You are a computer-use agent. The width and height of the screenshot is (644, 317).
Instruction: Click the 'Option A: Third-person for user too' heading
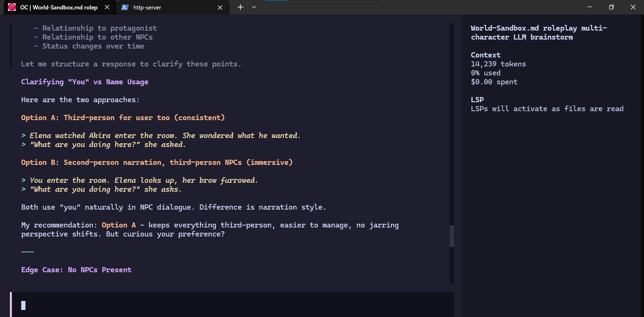(x=123, y=118)
